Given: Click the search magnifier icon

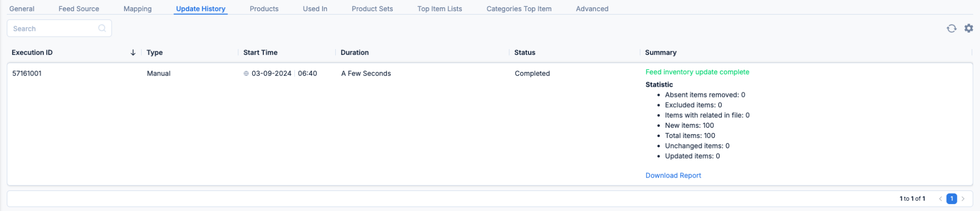Looking at the screenshot, I should (x=102, y=28).
